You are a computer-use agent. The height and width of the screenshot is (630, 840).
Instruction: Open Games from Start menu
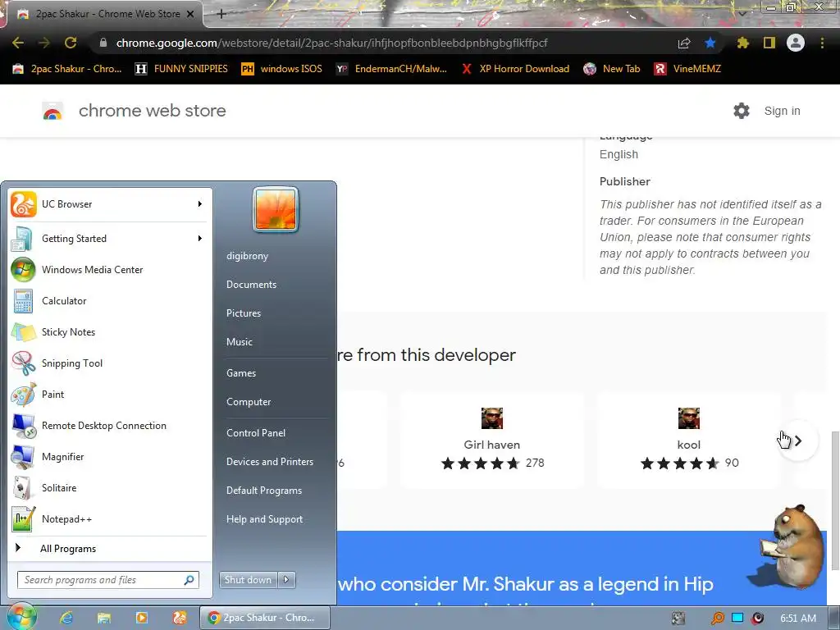(x=241, y=373)
